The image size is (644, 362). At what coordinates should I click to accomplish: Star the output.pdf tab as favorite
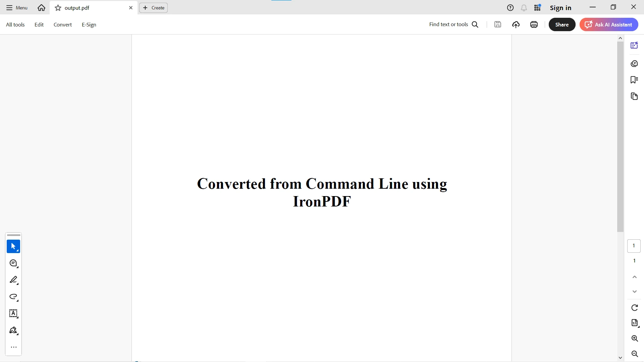pyautogui.click(x=58, y=8)
